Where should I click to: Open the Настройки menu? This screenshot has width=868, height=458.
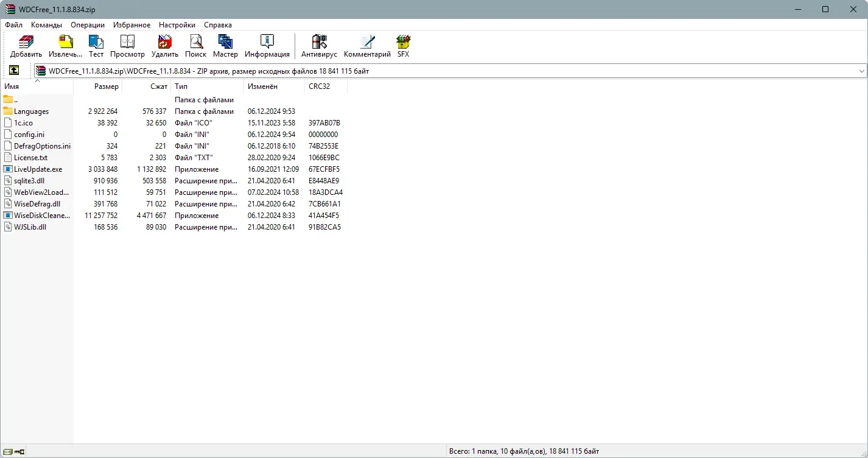(177, 25)
